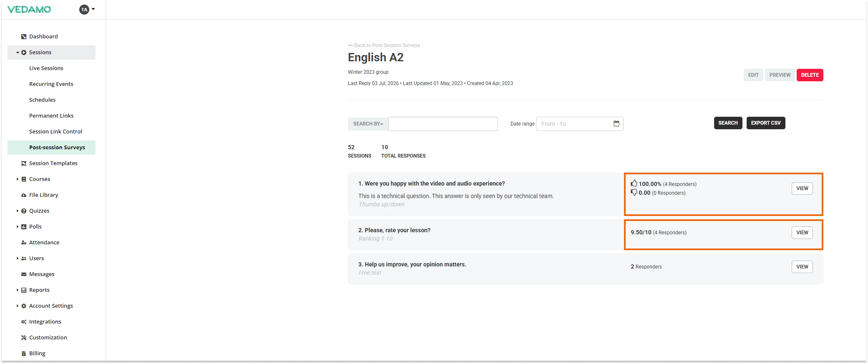This screenshot has width=868, height=364.
Task: Click EXPORT CSV
Action: click(766, 123)
